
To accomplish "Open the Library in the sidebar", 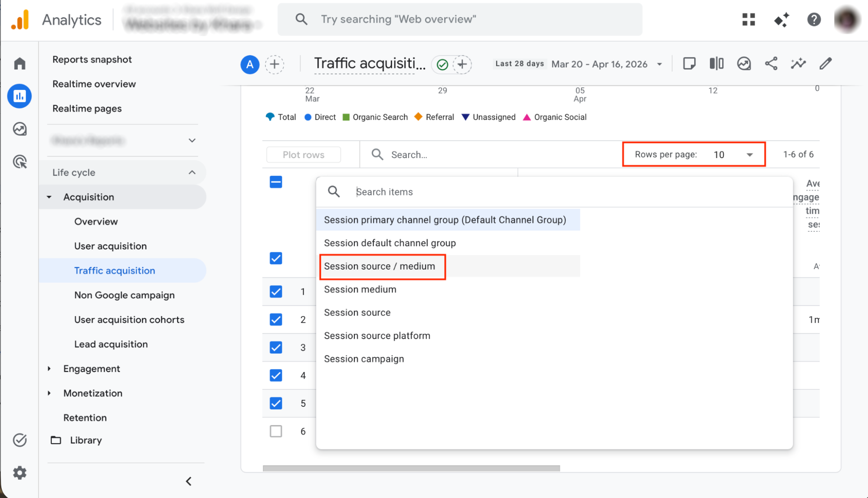I will coord(86,440).
